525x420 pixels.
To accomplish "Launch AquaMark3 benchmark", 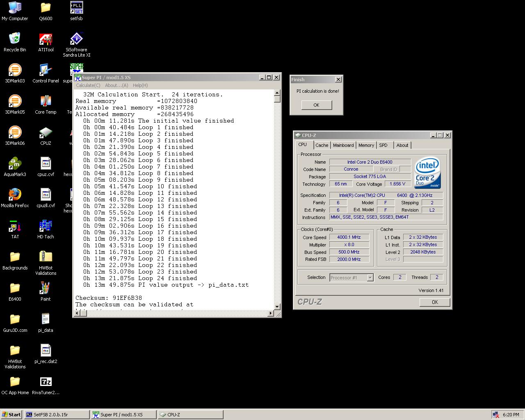I will 15,167.
